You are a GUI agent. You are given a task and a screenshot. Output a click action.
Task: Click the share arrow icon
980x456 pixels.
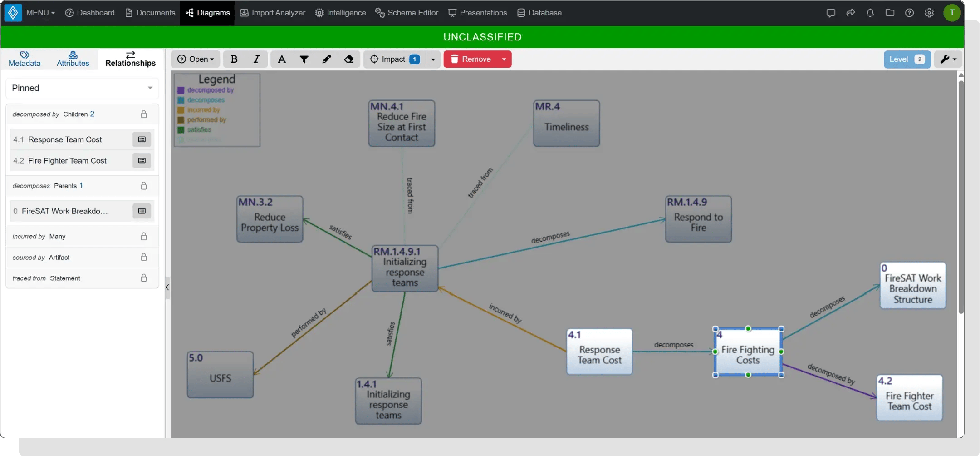850,13
